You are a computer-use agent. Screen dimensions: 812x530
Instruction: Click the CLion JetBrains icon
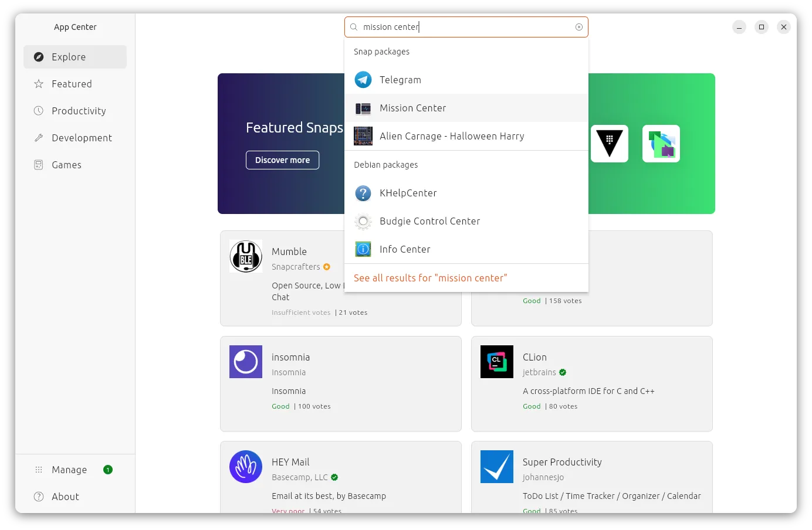497,362
